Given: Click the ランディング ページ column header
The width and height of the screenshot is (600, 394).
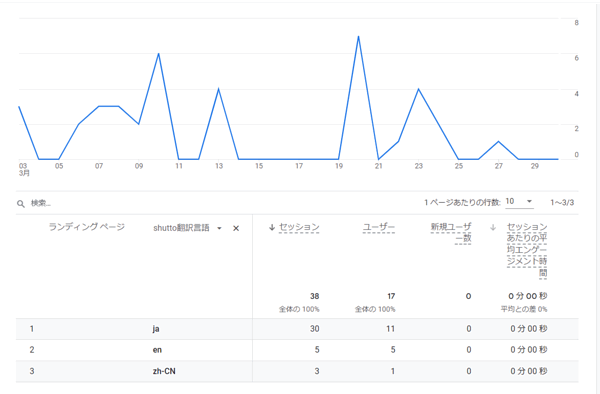Looking at the screenshot, I should tap(86, 227).
